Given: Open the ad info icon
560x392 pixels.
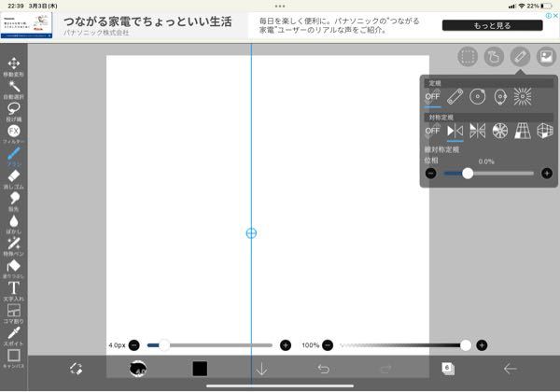Looking at the screenshot, I should (x=549, y=15).
